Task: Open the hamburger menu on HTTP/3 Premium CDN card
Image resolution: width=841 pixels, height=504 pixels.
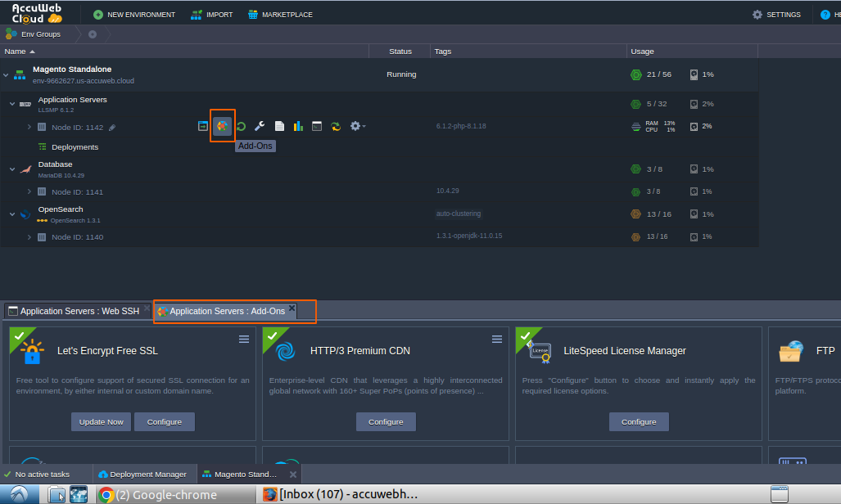Action: pos(497,339)
